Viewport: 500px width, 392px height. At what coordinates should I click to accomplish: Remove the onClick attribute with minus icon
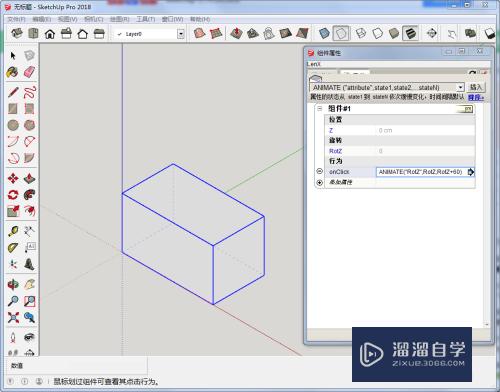point(319,171)
